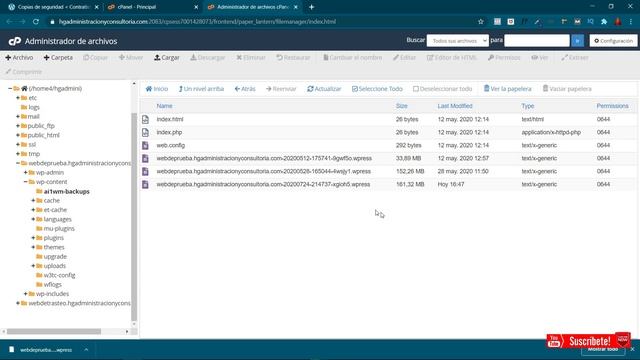Click the Archivo new file button

[19, 58]
